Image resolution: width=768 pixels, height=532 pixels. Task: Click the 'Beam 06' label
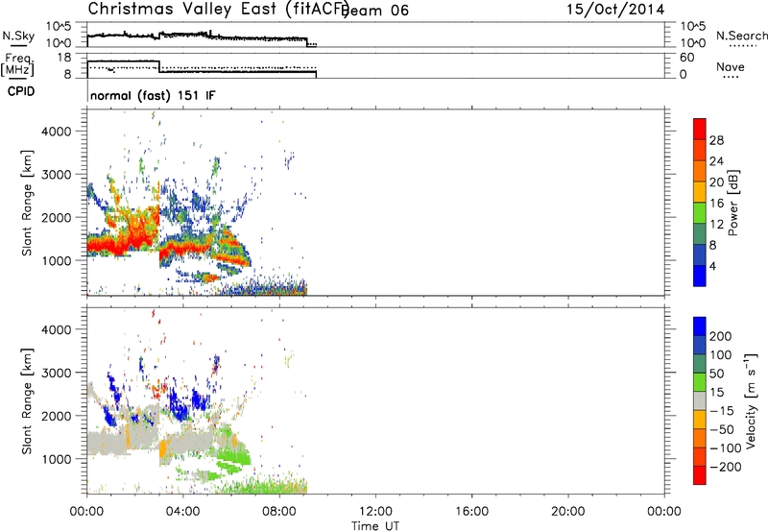pos(375,11)
